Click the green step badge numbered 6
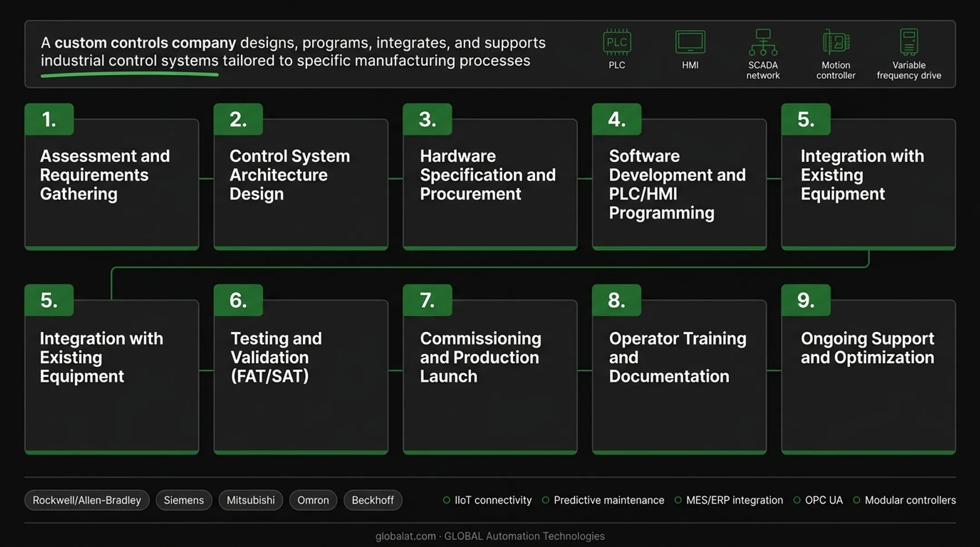The width and height of the screenshot is (980, 547). click(x=238, y=300)
